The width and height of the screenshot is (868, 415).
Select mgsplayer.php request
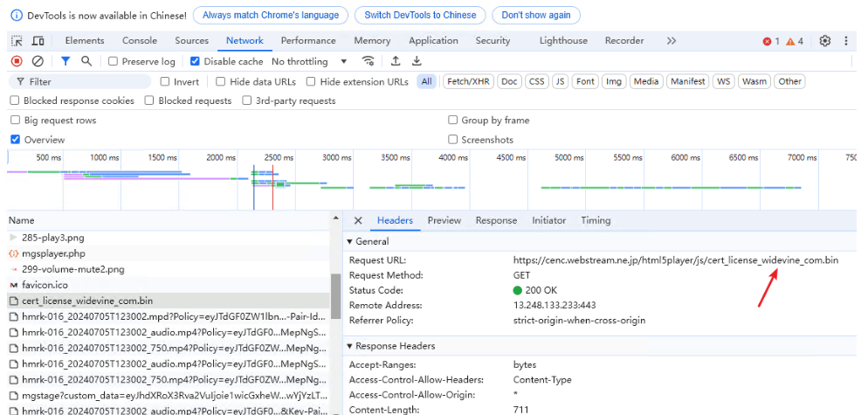coord(169,253)
